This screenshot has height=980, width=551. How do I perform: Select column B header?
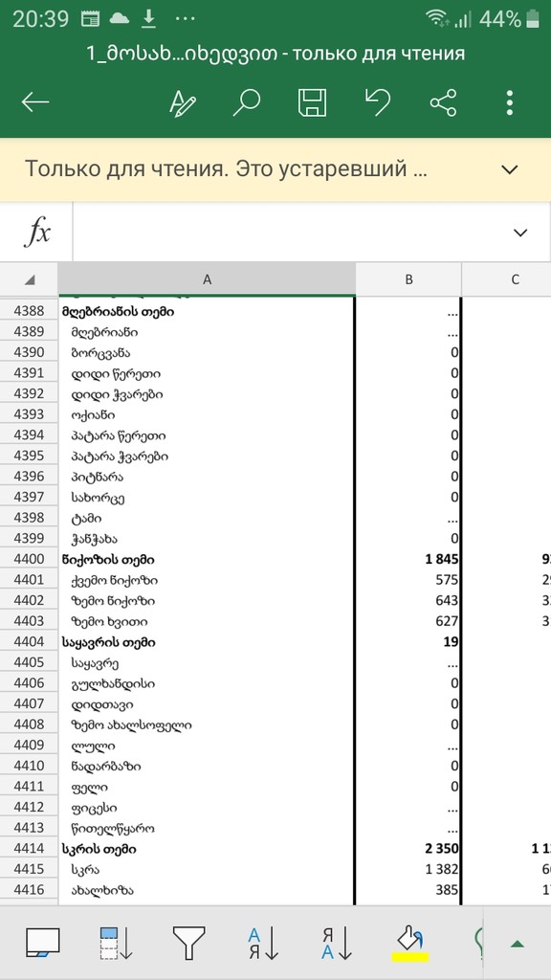pos(408,280)
